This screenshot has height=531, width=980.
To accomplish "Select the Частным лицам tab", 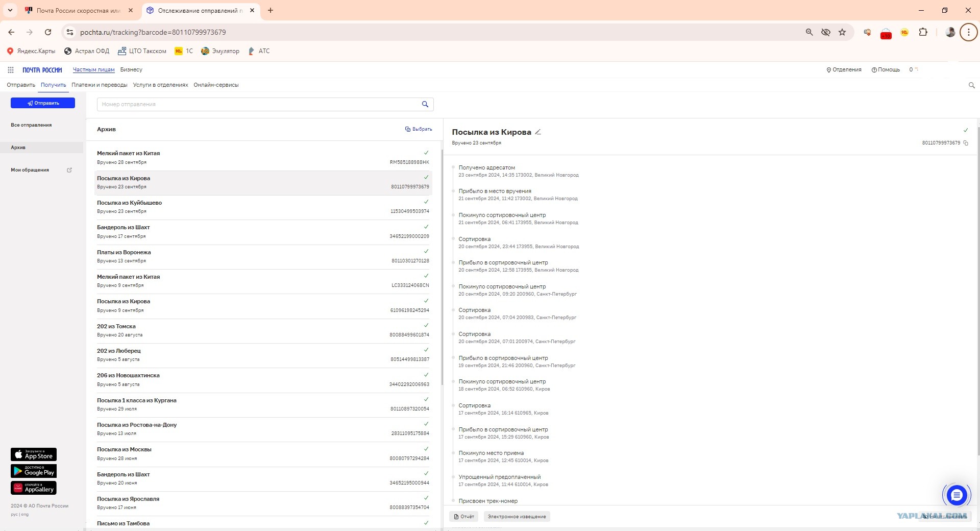I will pos(93,70).
